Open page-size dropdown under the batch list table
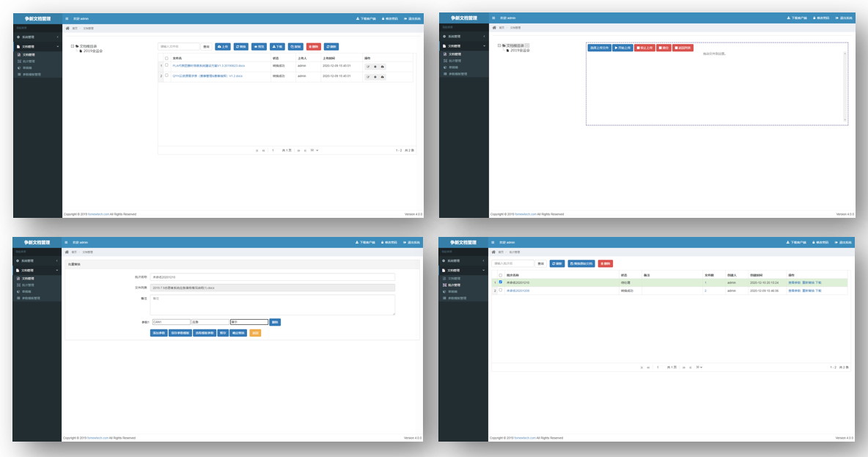This screenshot has height=457, width=868. [699, 367]
